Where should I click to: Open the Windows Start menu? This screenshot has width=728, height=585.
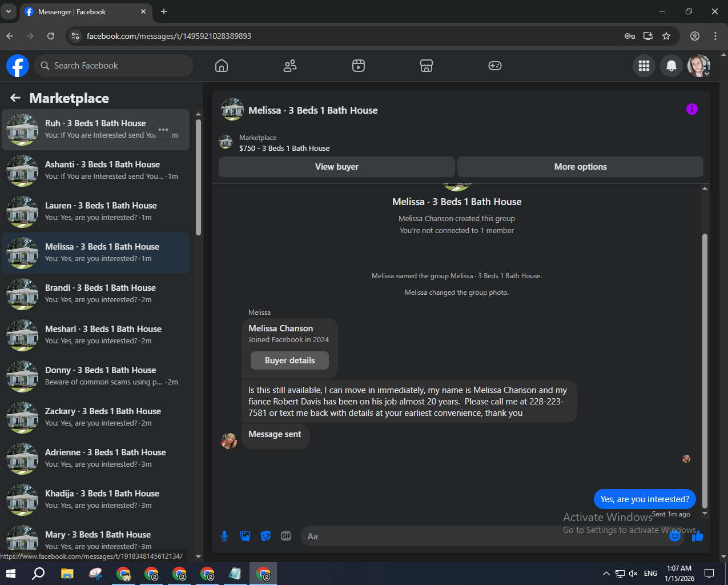tap(11, 574)
